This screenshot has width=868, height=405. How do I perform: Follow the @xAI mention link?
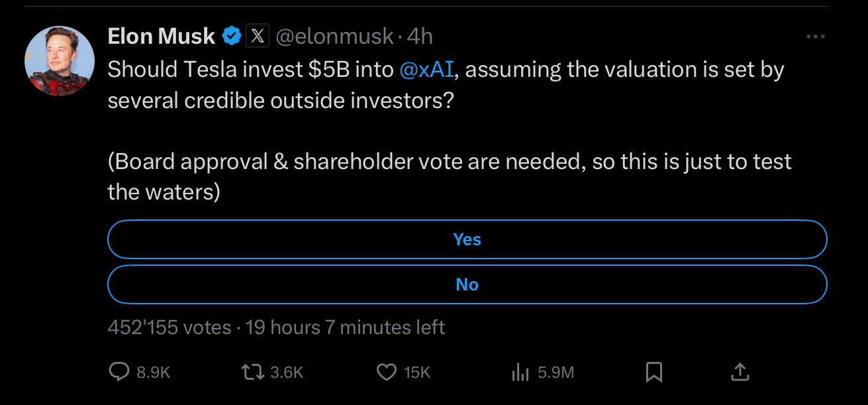tap(427, 70)
